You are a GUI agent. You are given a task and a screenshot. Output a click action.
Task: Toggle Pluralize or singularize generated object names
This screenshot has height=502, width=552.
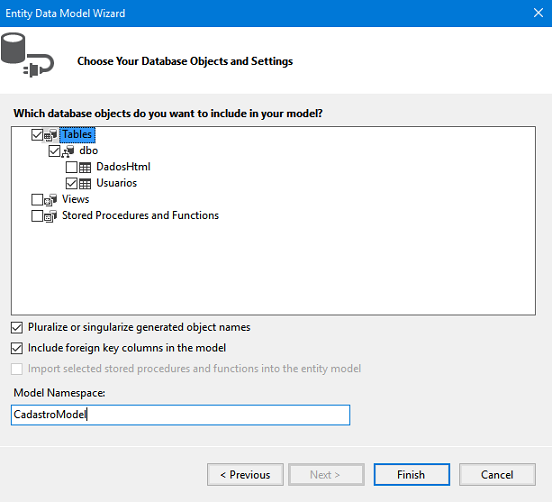[x=17, y=328]
